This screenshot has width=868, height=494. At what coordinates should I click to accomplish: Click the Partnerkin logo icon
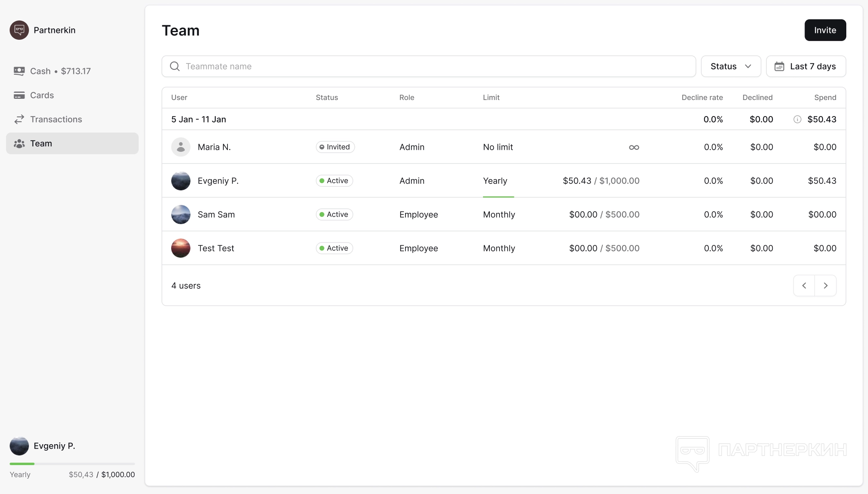click(x=19, y=30)
